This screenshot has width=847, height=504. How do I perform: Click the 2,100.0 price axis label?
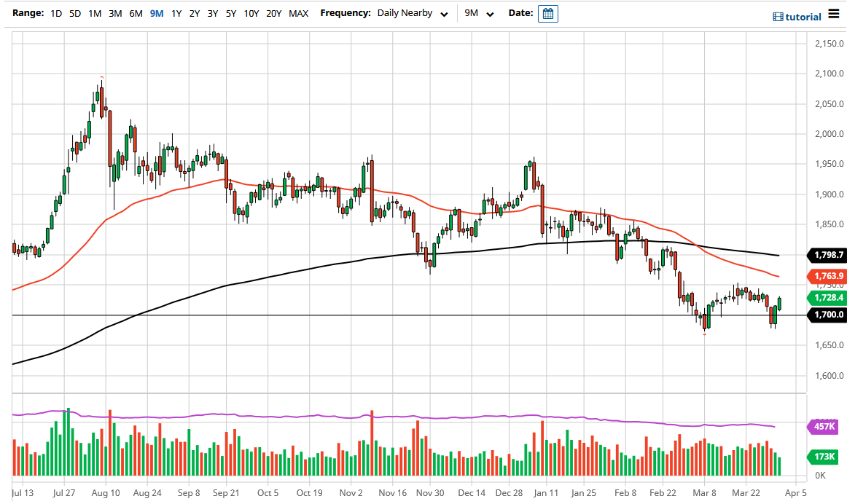pos(830,74)
